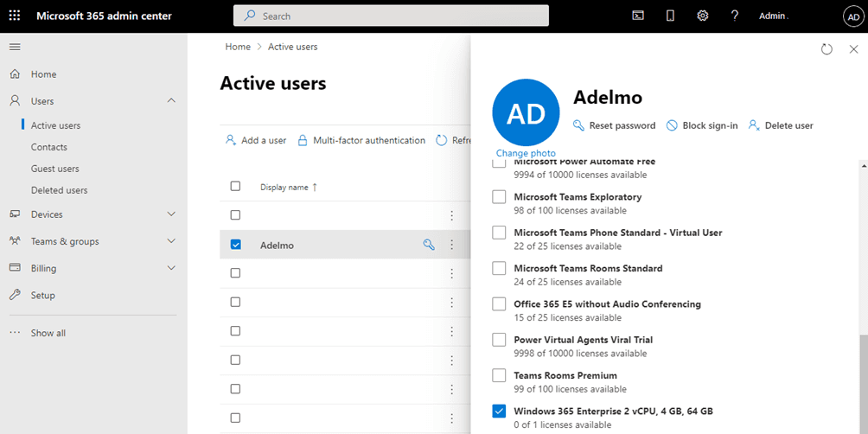Screen dimensions: 868x434
Task: Click the Setup wrench icon
Action: click(x=15, y=295)
